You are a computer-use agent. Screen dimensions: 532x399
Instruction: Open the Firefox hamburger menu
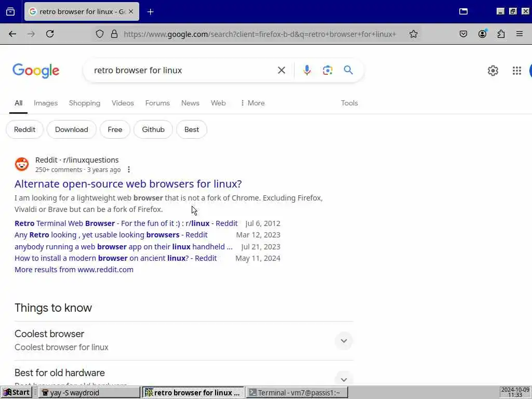(x=520, y=34)
